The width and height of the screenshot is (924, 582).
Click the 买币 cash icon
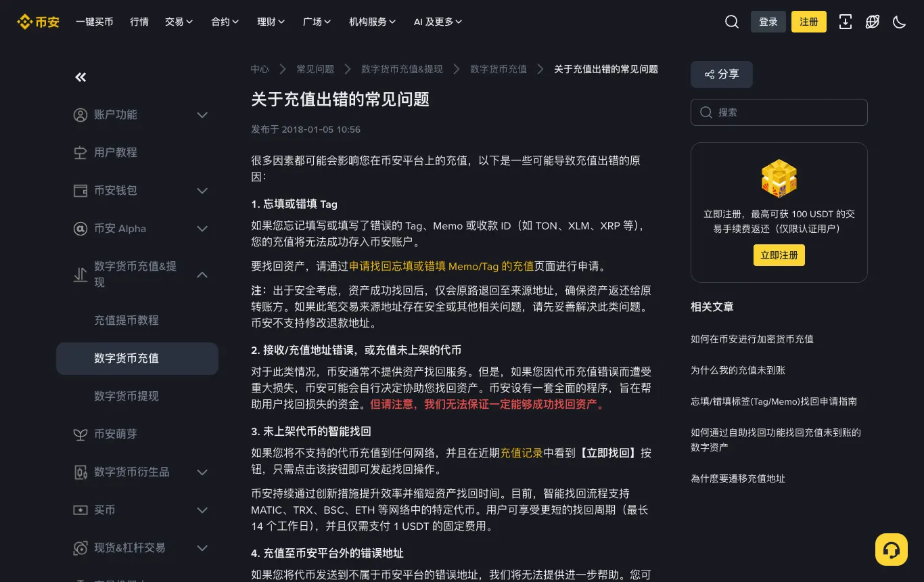(x=80, y=510)
